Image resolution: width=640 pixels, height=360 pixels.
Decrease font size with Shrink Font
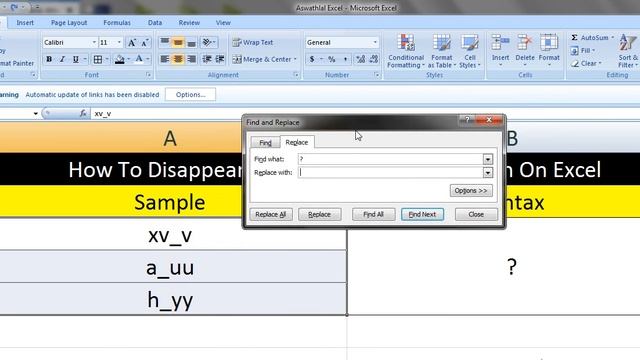pos(144,42)
